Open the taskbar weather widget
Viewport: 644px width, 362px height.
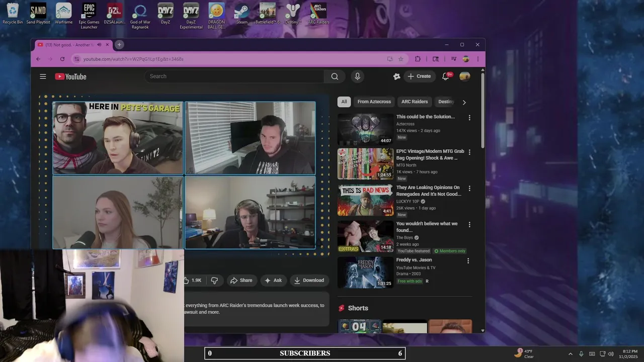(x=524, y=353)
